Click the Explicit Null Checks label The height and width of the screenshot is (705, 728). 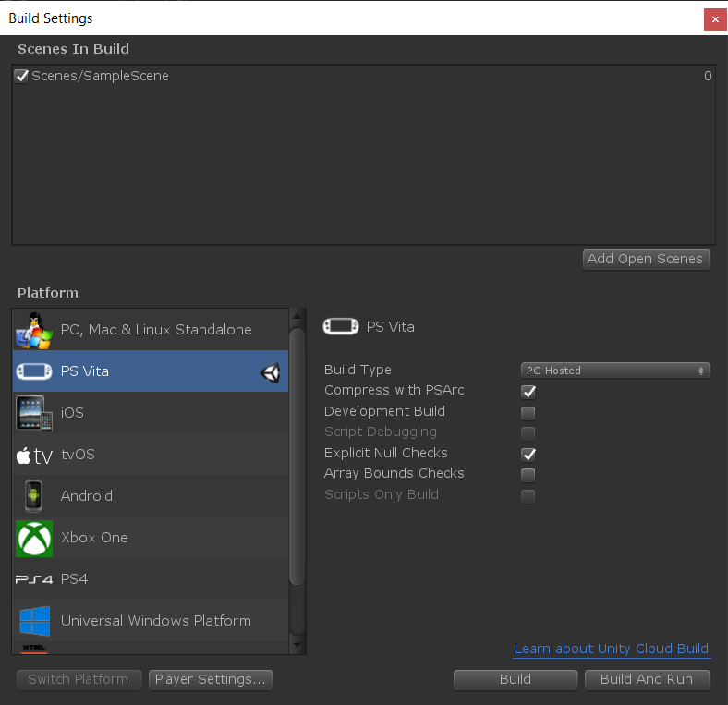click(x=385, y=453)
